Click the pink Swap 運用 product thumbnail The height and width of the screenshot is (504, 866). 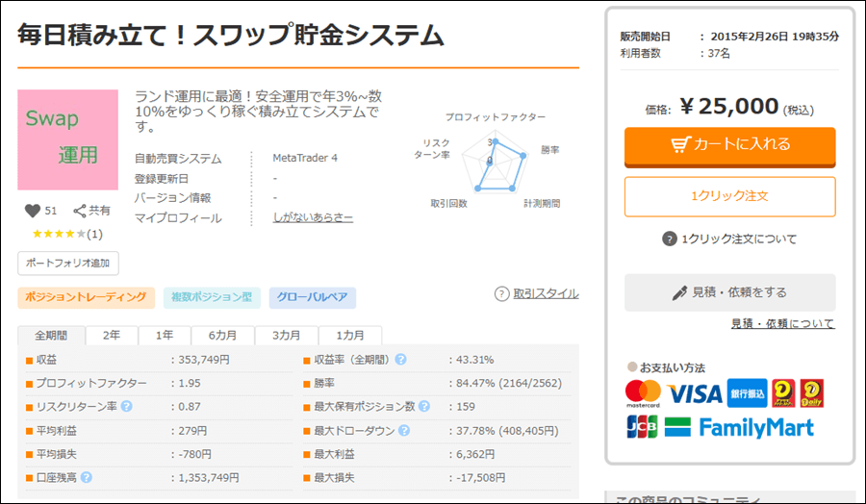coord(67,139)
